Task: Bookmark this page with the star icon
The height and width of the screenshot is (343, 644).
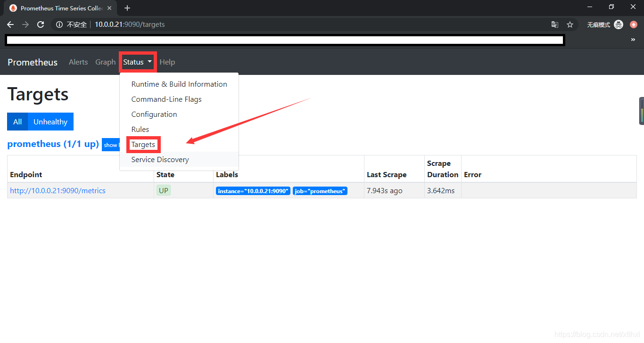Action: [x=570, y=24]
